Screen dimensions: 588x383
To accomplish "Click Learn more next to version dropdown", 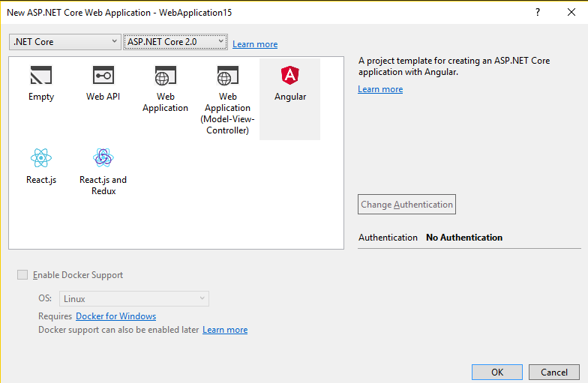I will [x=255, y=44].
